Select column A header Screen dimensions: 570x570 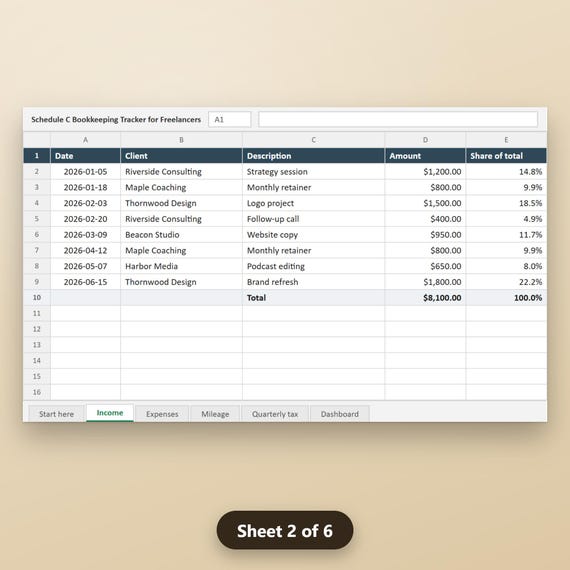(85, 140)
